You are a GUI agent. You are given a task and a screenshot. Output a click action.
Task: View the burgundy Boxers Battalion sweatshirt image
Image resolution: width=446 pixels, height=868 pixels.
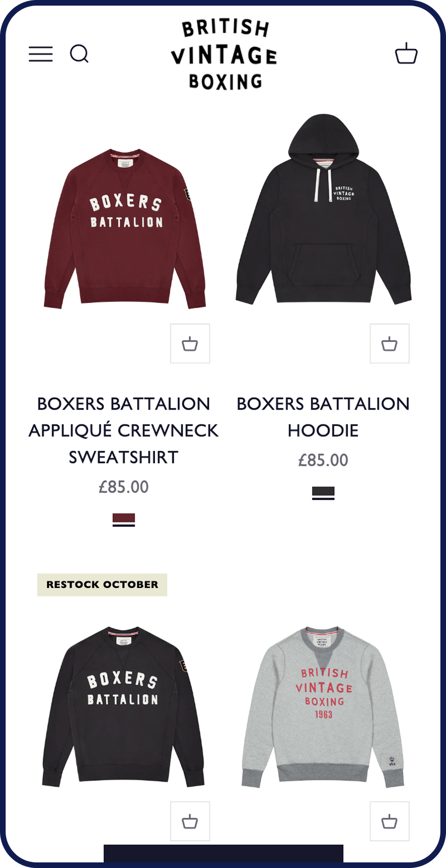pyautogui.click(x=124, y=229)
